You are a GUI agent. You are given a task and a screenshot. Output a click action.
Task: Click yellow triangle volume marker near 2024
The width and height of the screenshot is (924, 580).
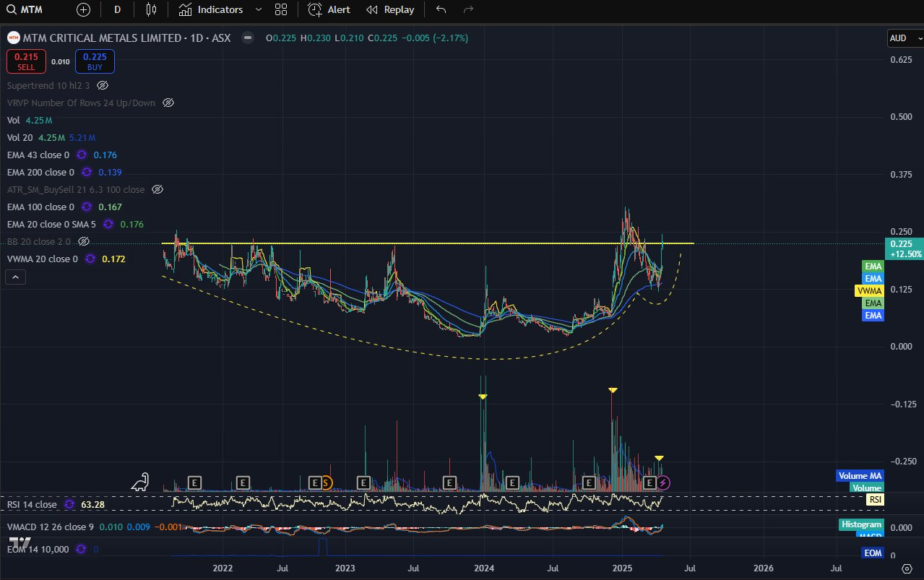(x=483, y=397)
